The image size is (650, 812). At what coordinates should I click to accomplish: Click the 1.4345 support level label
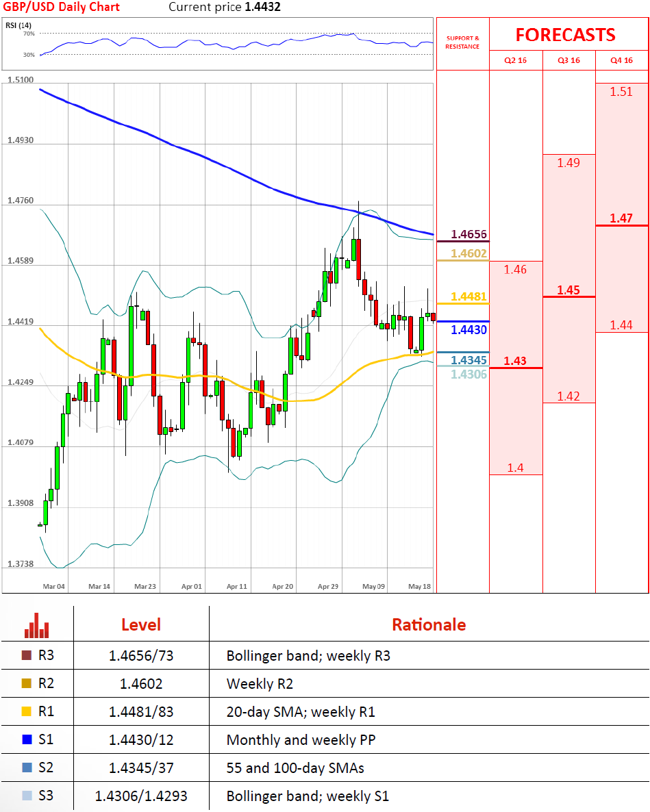click(x=468, y=360)
